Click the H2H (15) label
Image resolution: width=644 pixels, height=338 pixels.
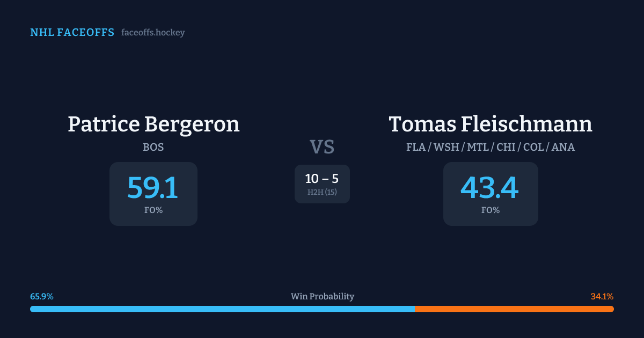tap(322, 192)
